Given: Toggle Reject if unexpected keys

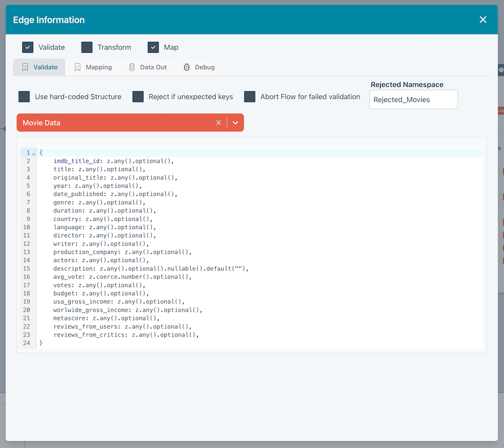Looking at the screenshot, I should pyautogui.click(x=138, y=97).
